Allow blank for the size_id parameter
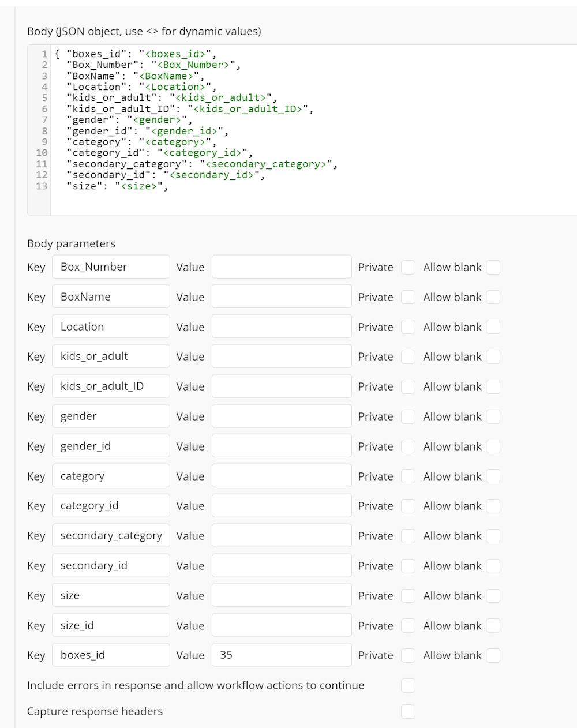 [x=493, y=625]
